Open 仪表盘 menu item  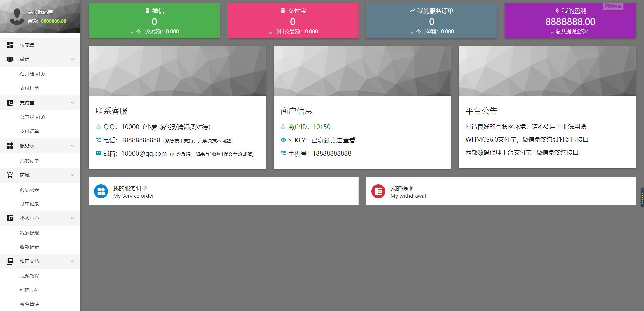[27, 45]
